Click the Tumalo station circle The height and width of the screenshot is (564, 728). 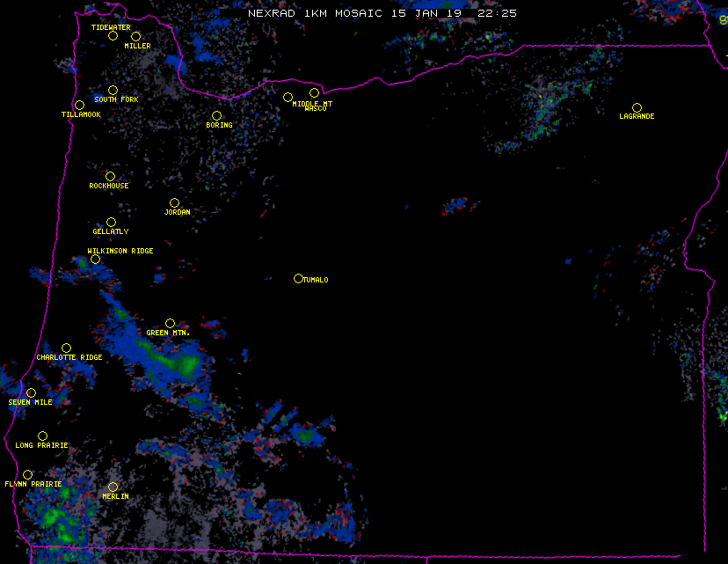pyautogui.click(x=298, y=279)
